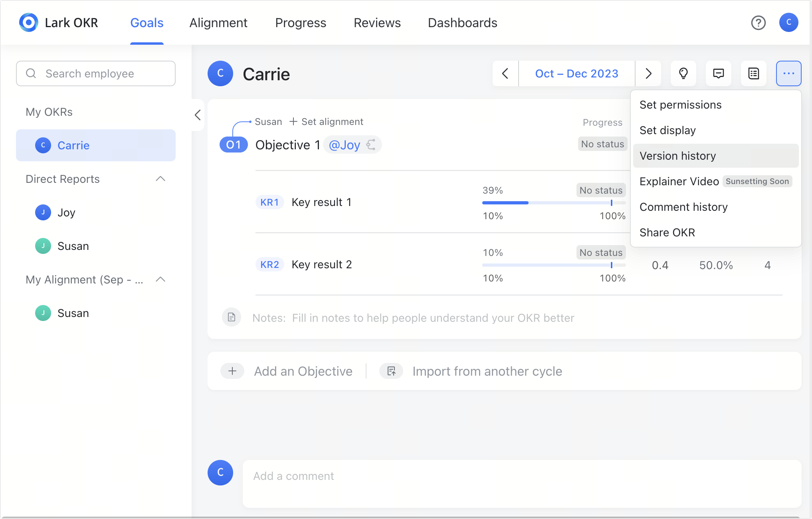This screenshot has width=812, height=519.
Task: Click the list view icon
Action: coord(753,73)
